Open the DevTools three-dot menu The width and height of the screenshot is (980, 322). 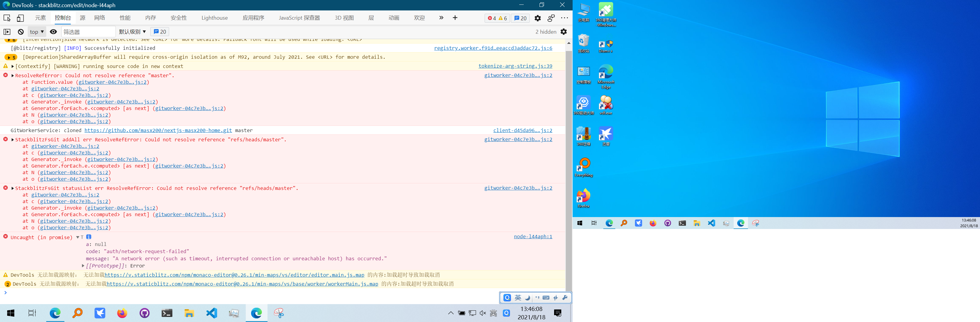tap(565, 18)
